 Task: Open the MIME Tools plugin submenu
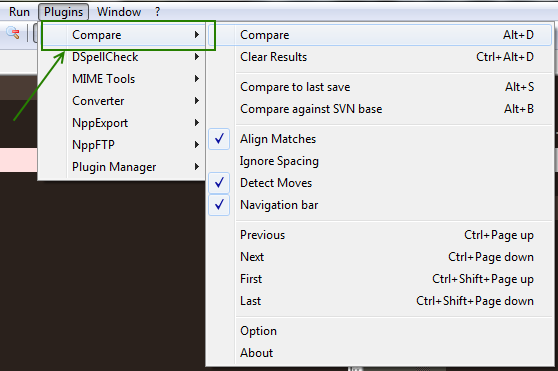point(123,79)
